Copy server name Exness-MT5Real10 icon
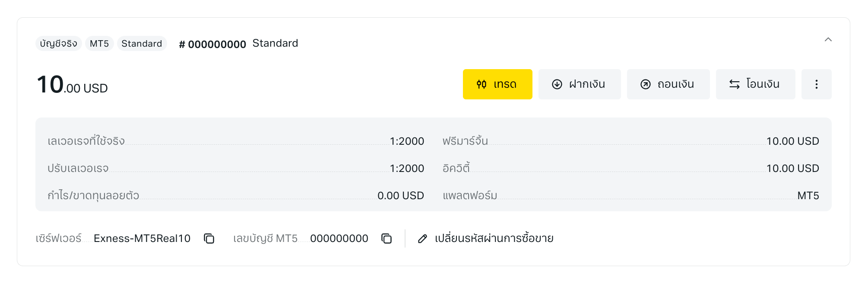The image size is (868, 283). (x=209, y=238)
